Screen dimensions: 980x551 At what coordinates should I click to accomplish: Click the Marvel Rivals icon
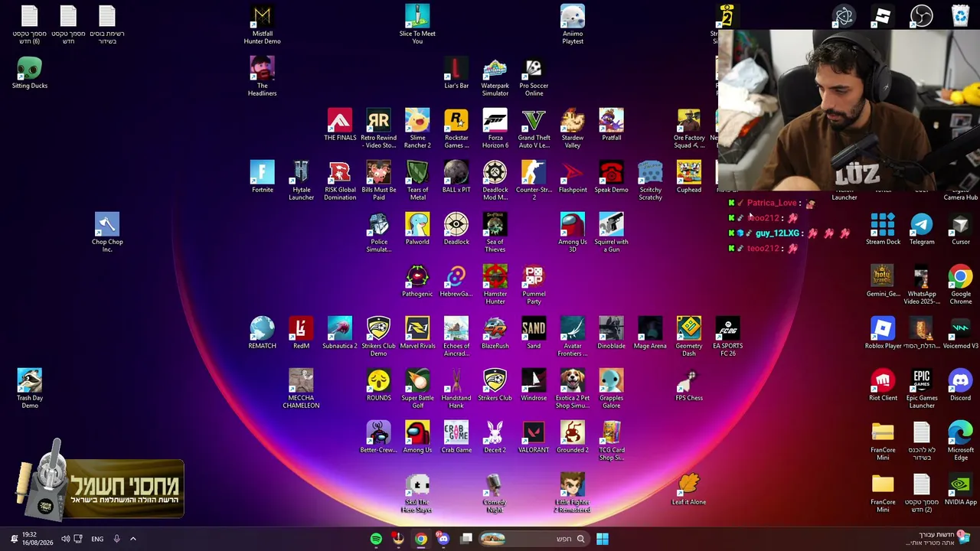click(x=417, y=333)
